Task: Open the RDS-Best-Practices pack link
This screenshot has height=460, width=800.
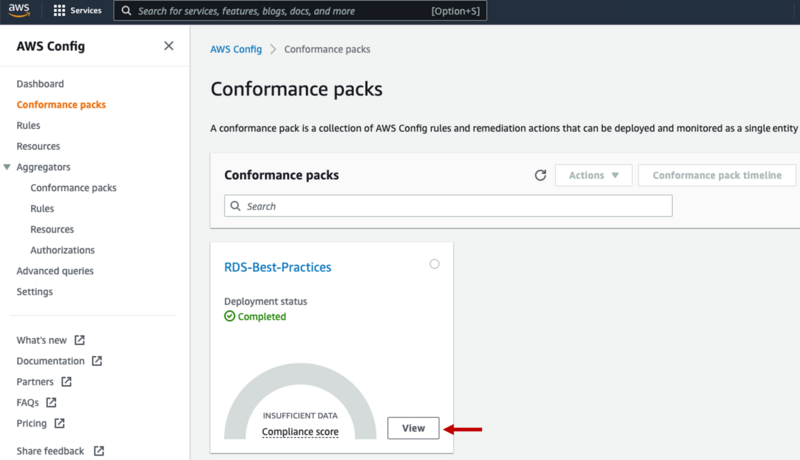Action: pos(278,267)
